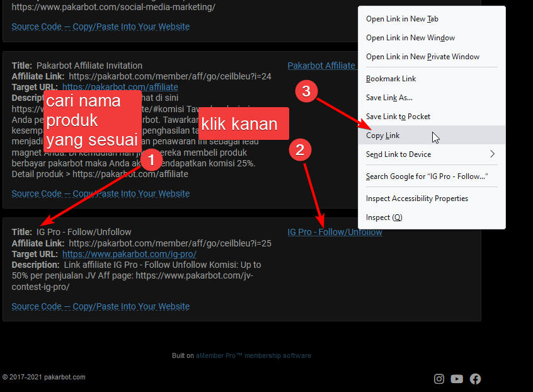Open the Pakarbot Affiliate link
The image size is (533, 392).
(x=321, y=66)
